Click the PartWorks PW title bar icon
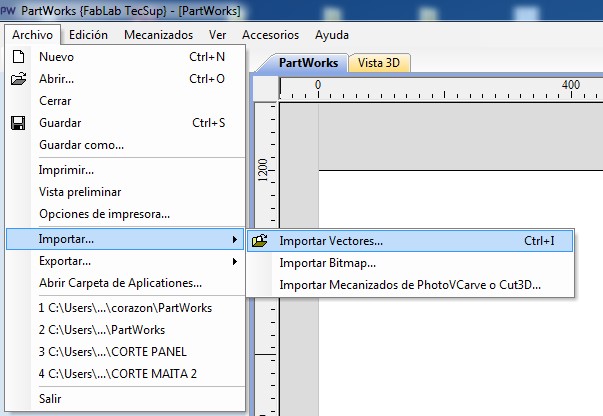The width and height of the screenshot is (603, 416). pyautogui.click(x=8, y=11)
